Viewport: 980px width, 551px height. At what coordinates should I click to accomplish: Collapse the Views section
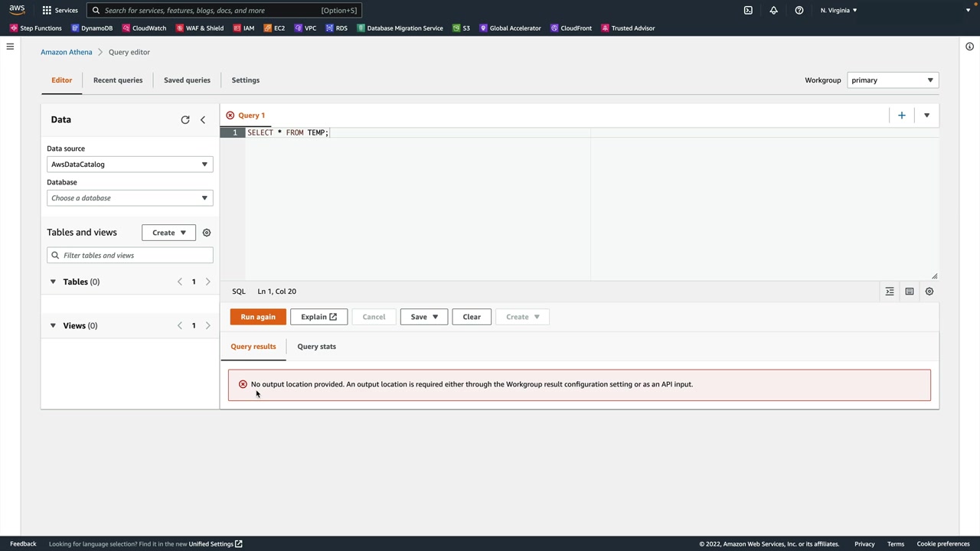pyautogui.click(x=53, y=326)
